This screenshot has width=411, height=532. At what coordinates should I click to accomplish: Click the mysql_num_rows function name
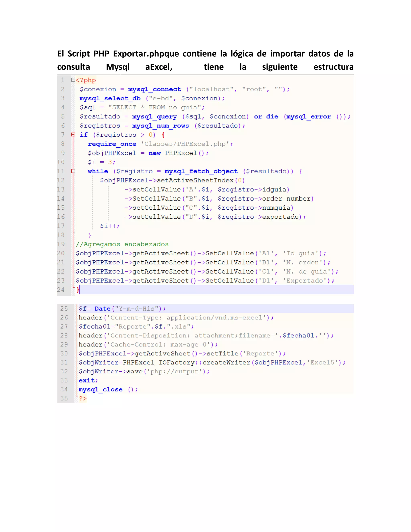point(161,126)
